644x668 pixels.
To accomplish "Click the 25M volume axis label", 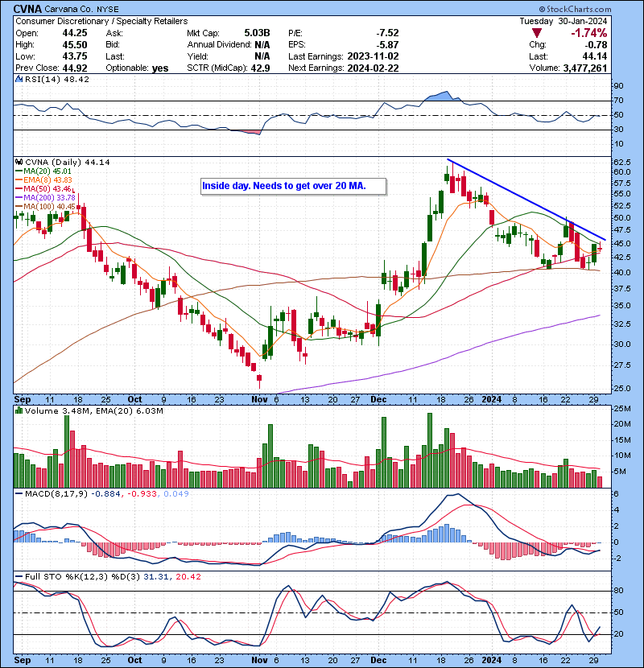I will tap(621, 409).
